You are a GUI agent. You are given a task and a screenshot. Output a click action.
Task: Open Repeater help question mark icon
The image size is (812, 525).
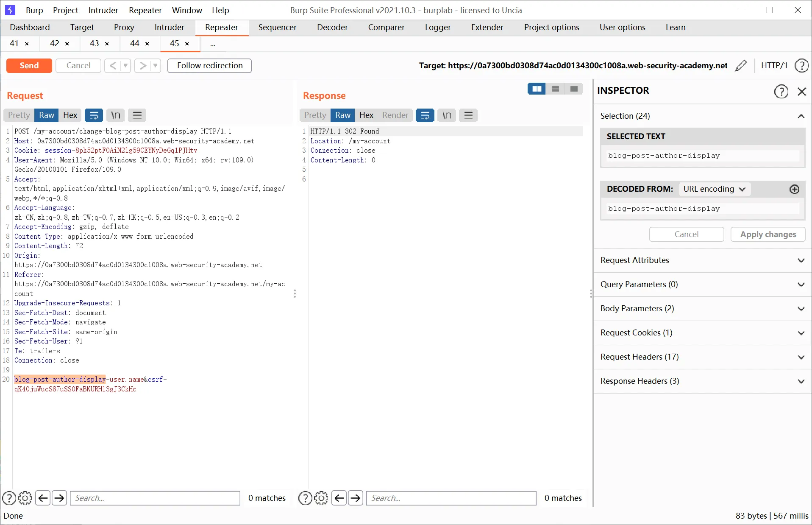pos(801,66)
